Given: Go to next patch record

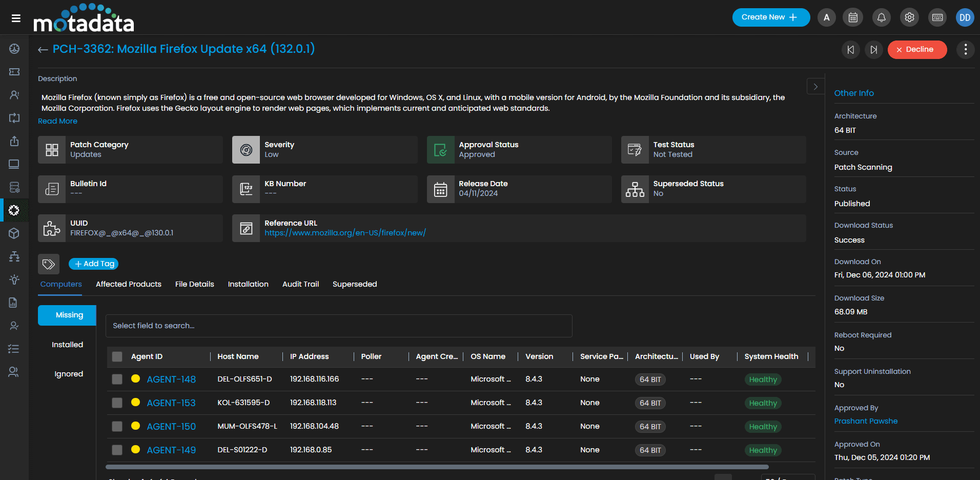Looking at the screenshot, I should 874,50.
